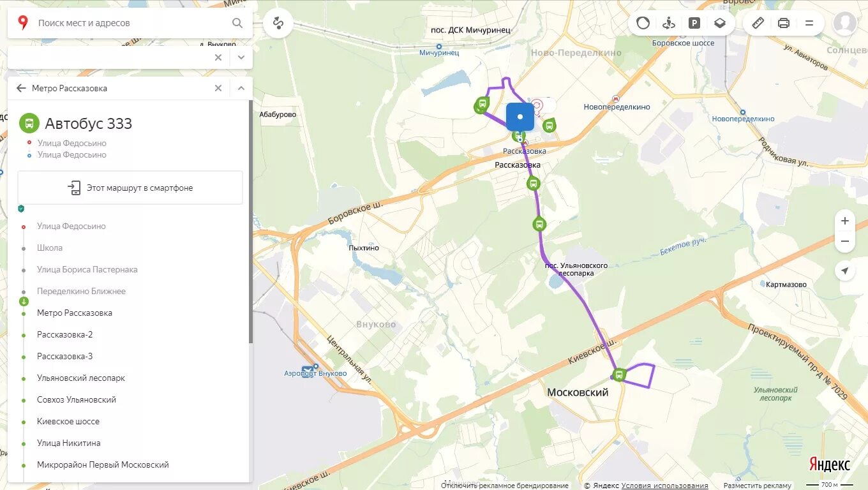Screen dimensions: 868x490
Task: Click the Мичуринец railway station marker
Action: tap(439, 47)
